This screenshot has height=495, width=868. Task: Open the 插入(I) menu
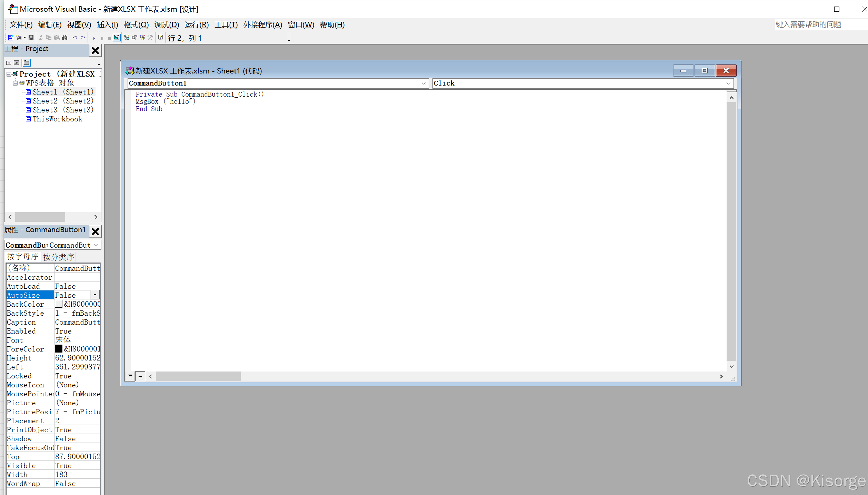tap(107, 25)
